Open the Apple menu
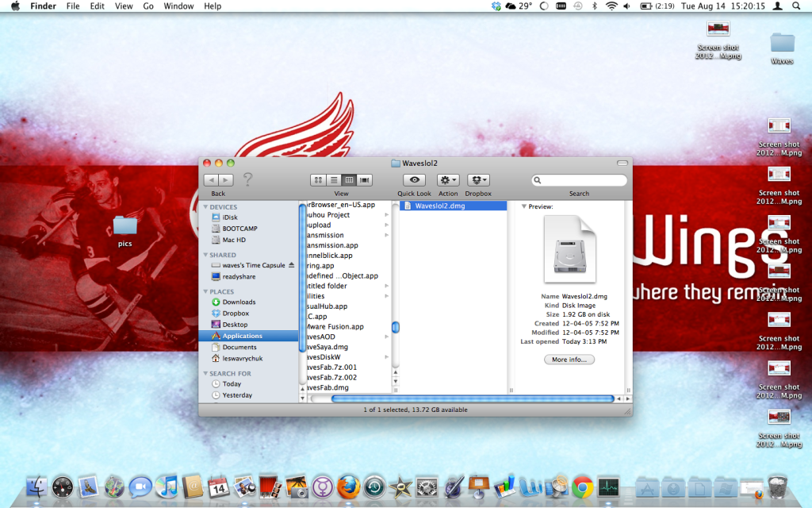812x508 pixels. pos(16,6)
